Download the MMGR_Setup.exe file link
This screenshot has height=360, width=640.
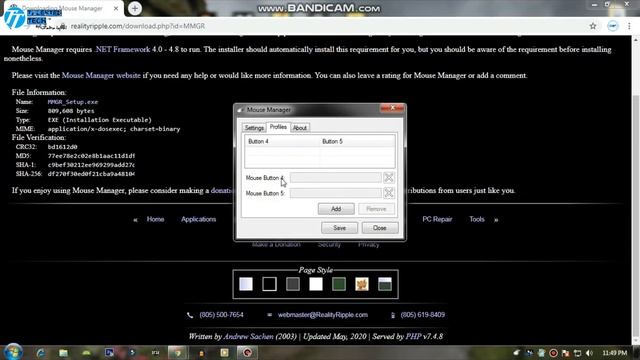(73, 102)
